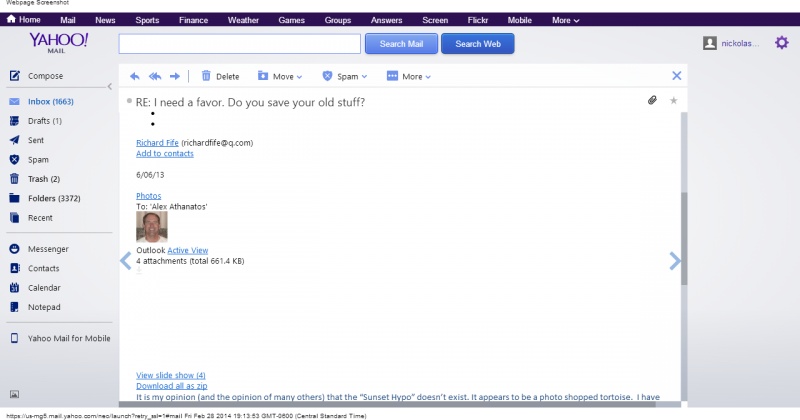Click the vertical scrollbar of message pane
This screenshot has width=800, height=420.
coord(684,239)
